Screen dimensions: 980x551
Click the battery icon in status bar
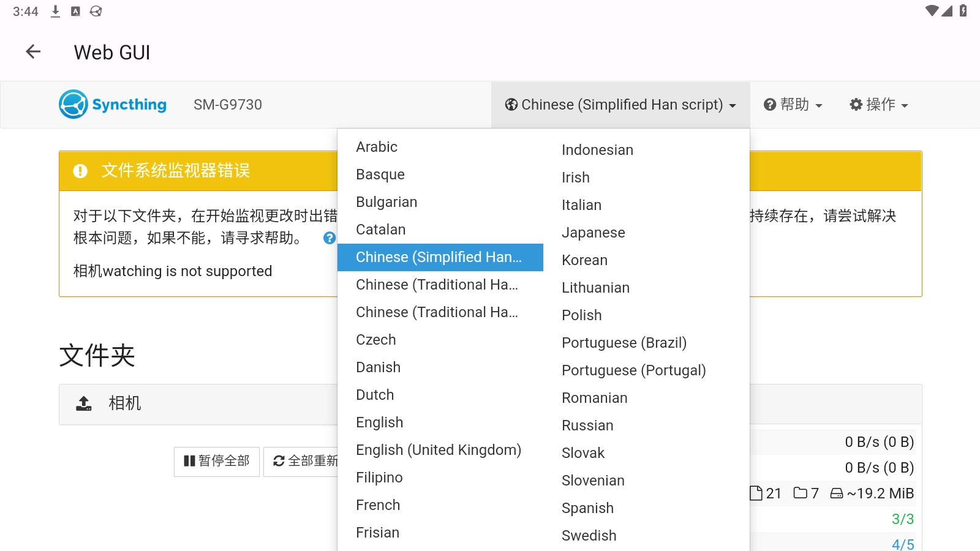(x=963, y=11)
